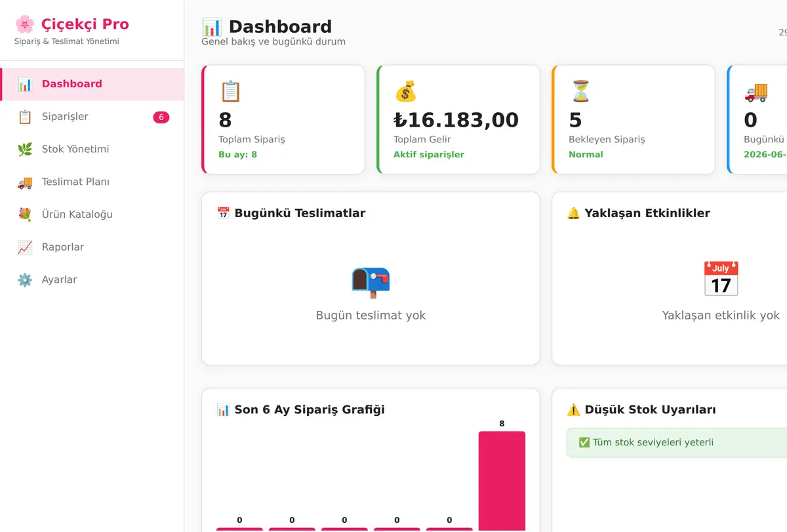Open the Siparişler menu item
Viewport: 787px width, 532px height.
click(x=92, y=117)
